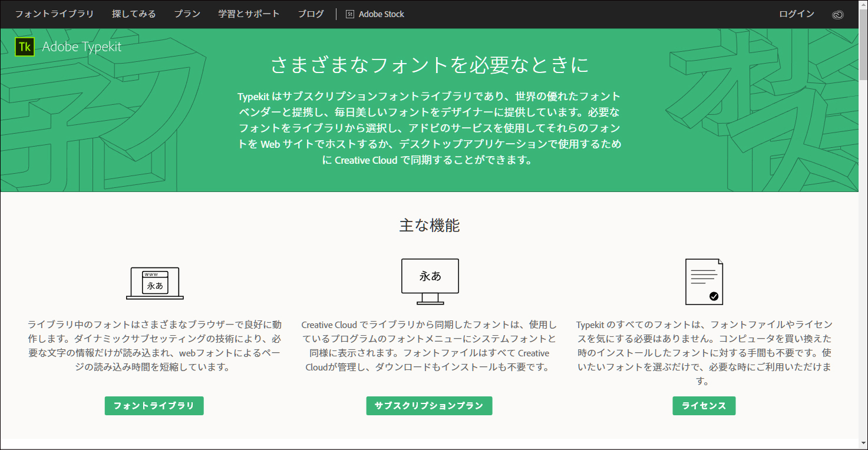Click the Adobe Typekit Tk logo icon

[x=25, y=47]
